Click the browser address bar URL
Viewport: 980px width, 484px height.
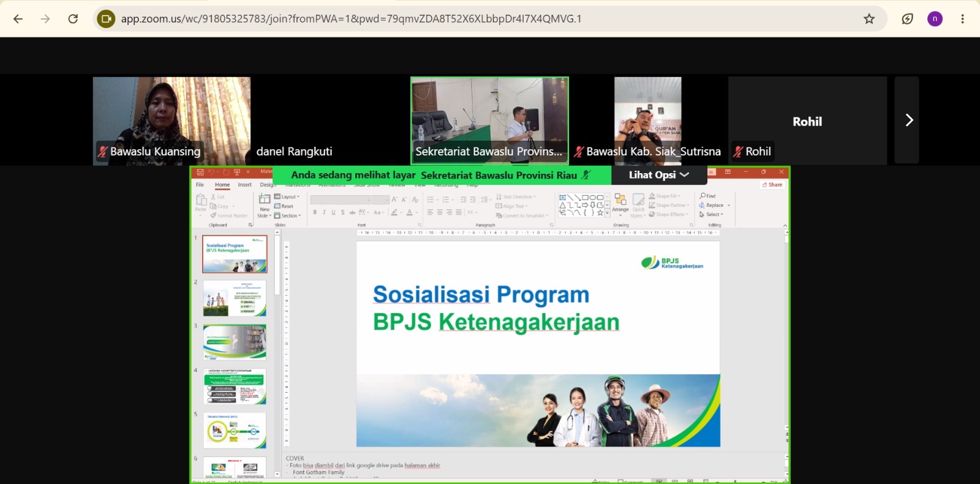tap(351, 19)
